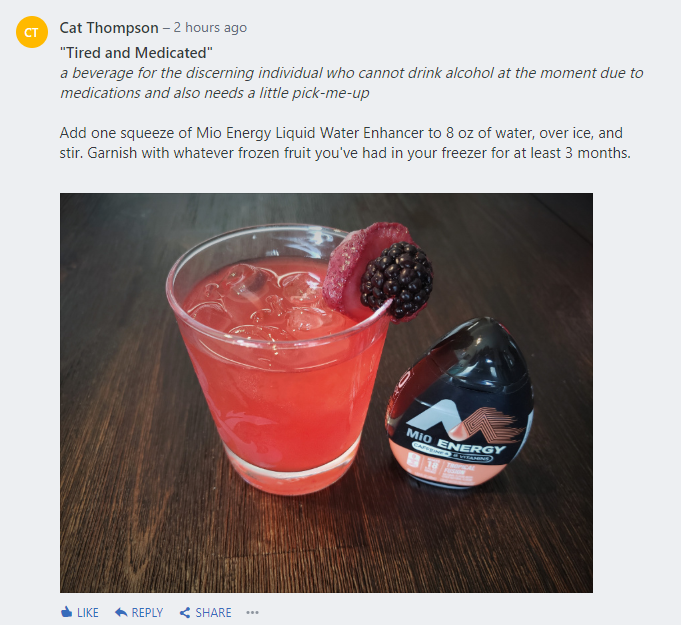Screen dimensions: 681x625
Task: Click the LIKE text label
Action: [88, 612]
